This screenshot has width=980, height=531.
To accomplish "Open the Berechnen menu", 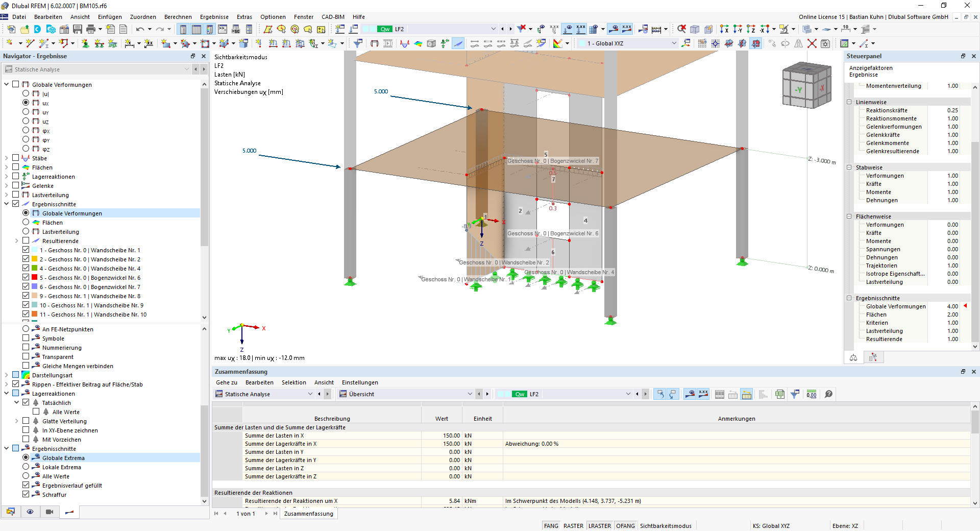I will click(x=178, y=17).
